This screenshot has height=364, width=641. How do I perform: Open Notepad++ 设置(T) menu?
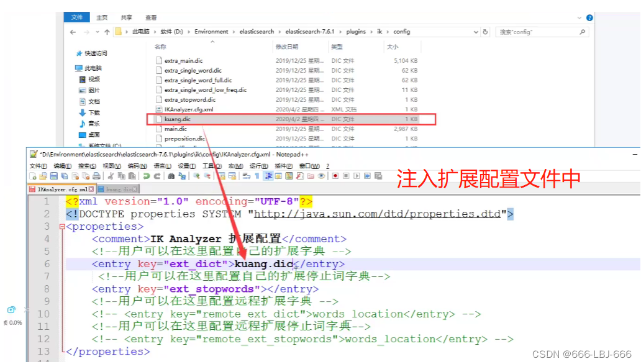coord(187,166)
